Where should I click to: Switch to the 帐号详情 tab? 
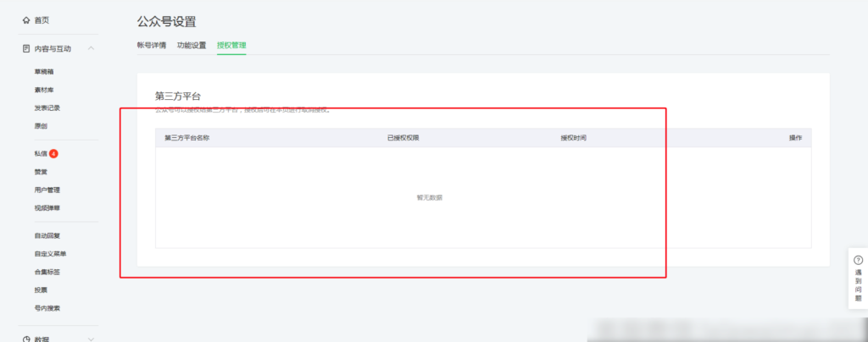[x=151, y=45]
